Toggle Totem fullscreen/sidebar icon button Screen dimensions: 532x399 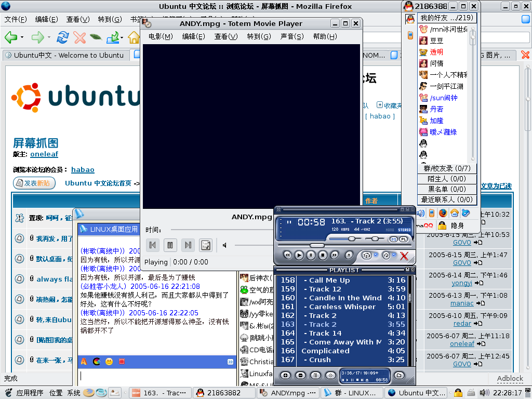pos(206,245)
